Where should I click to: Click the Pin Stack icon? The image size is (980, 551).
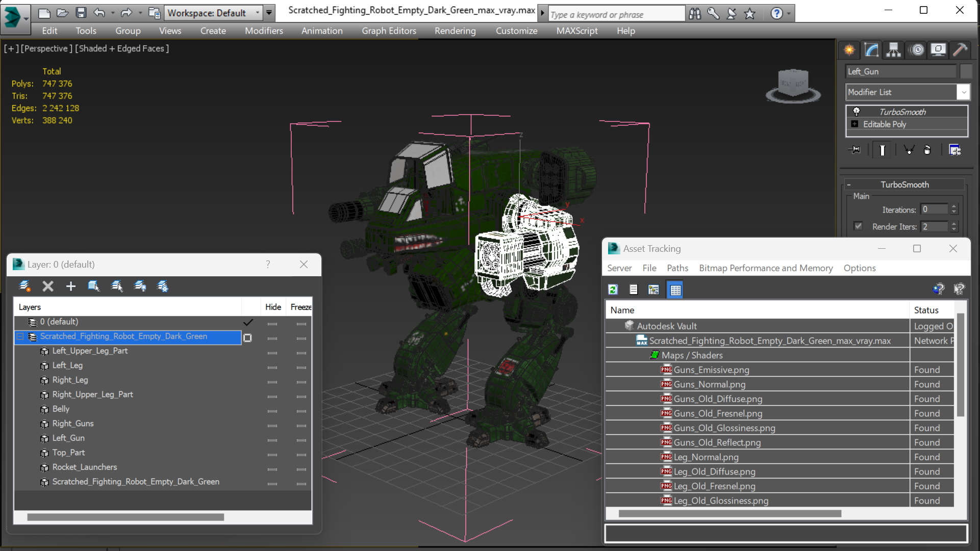[855, 150]
